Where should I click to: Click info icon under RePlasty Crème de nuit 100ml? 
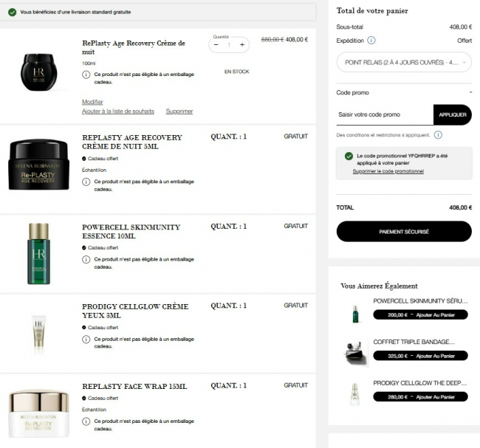coord(86,75)
